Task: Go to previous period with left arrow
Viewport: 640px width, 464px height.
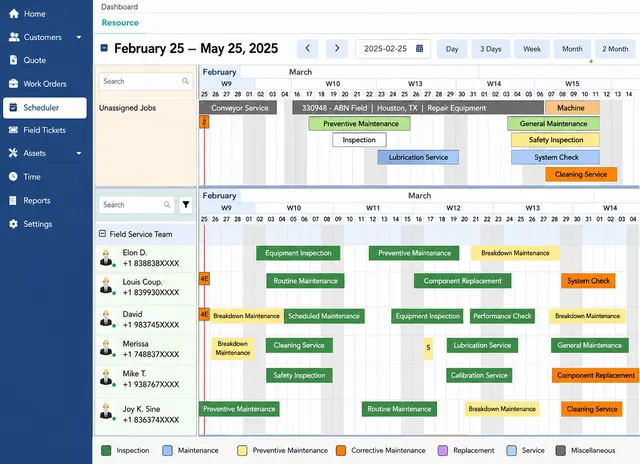Action: 308,49
